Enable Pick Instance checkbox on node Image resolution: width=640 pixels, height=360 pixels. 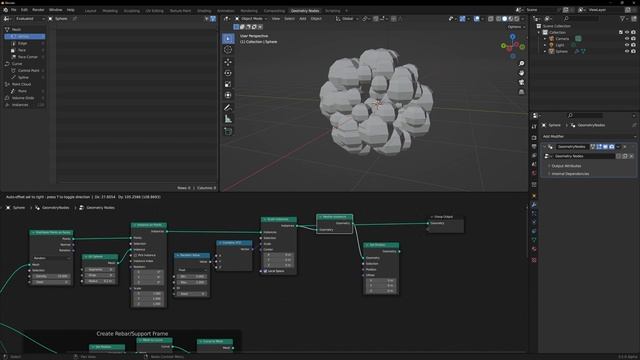[136, 255]
